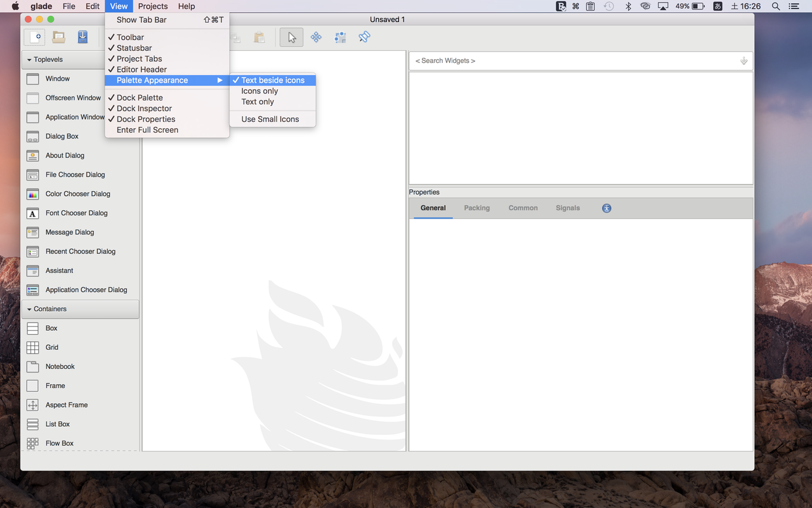The image size is (812, 508).
Task: Switch to the Signals tab in Properties
Action: pyautogui.click(x=568, y=208)
